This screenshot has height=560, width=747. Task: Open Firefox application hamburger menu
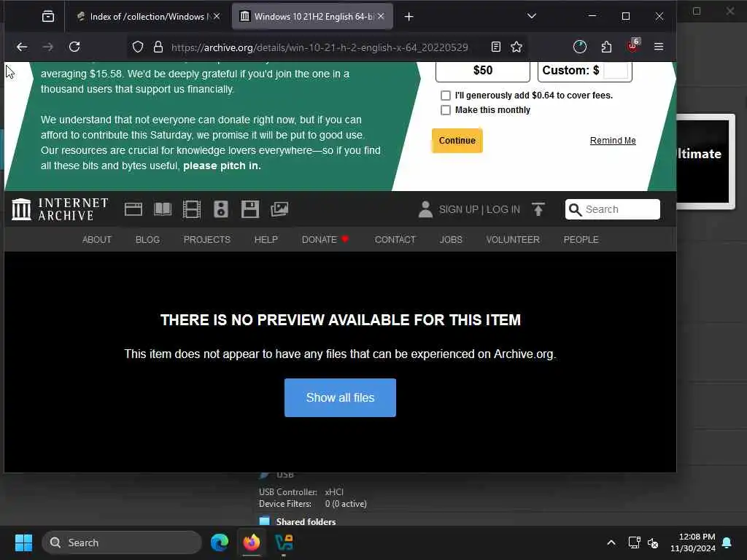659,47
